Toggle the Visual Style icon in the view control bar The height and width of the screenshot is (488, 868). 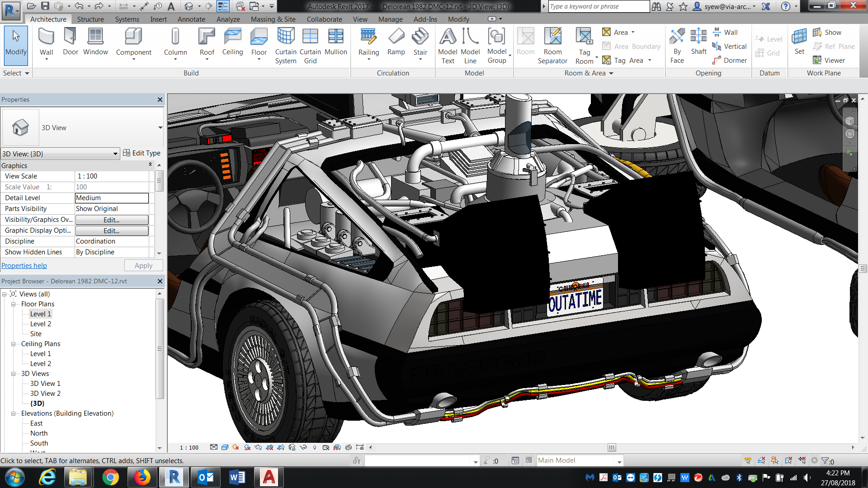click(x=225, y=447)
